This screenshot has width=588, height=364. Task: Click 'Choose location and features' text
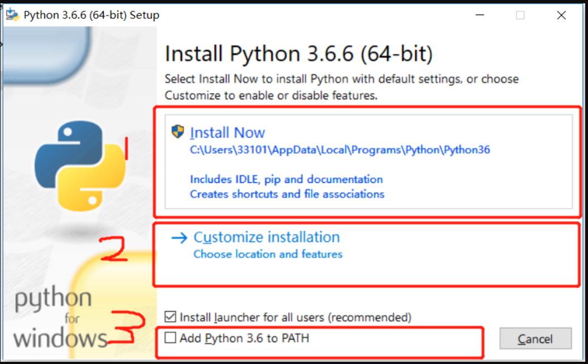268,254
